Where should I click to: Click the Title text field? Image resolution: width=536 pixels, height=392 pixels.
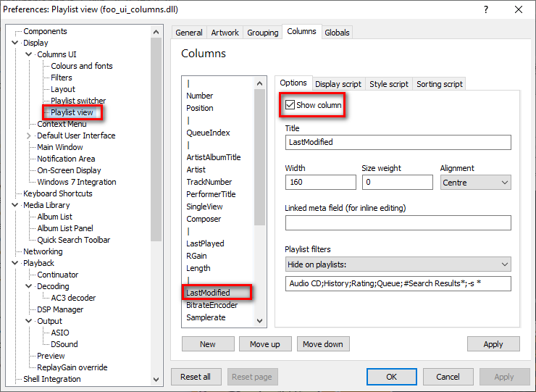tap(398, 142)
